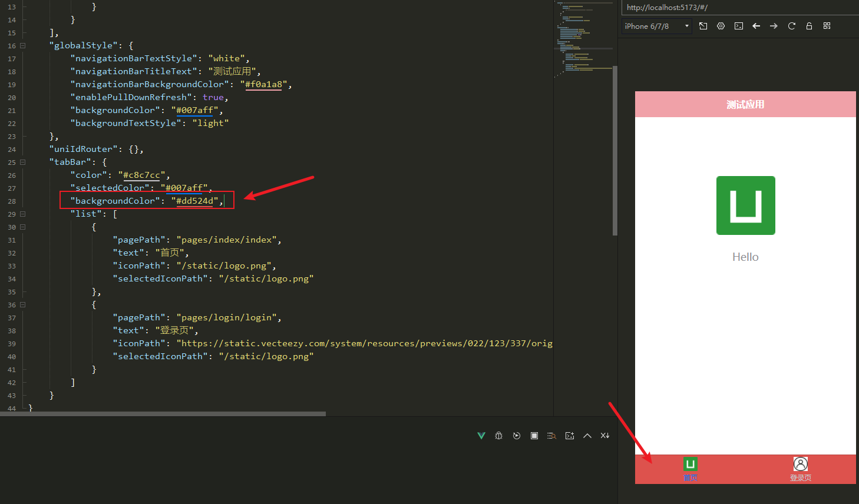The image size is (859, 504).
Task: Collapse the second list object at line 36
Action: click(x=23, y=304)
